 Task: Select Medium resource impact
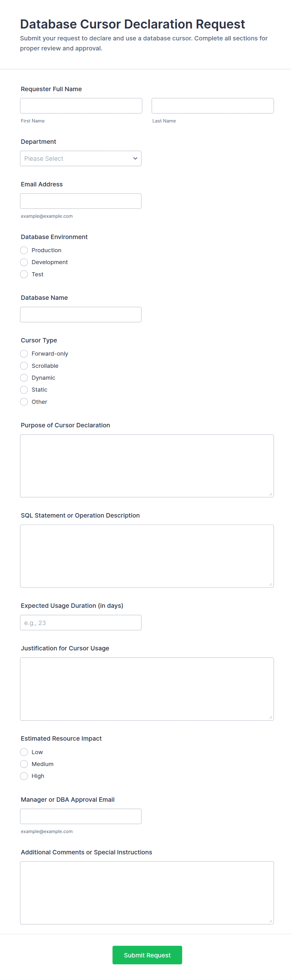click(23, 764)
